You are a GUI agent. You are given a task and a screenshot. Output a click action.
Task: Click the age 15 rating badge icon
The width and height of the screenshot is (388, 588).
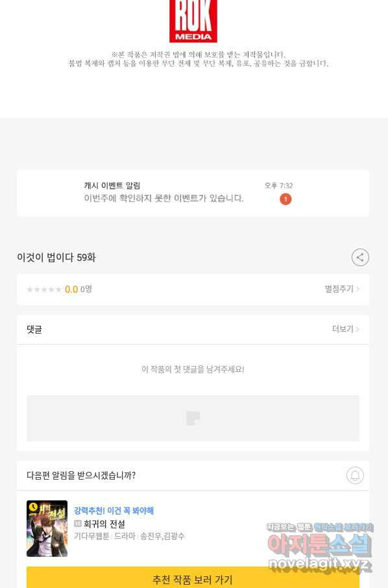pyautogui.click(x=78, y=524)
